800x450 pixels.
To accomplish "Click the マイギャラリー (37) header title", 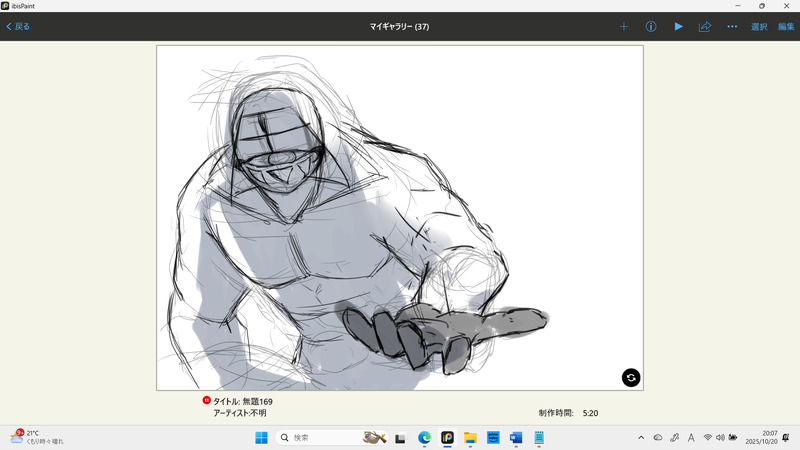I will click(399, 27).
